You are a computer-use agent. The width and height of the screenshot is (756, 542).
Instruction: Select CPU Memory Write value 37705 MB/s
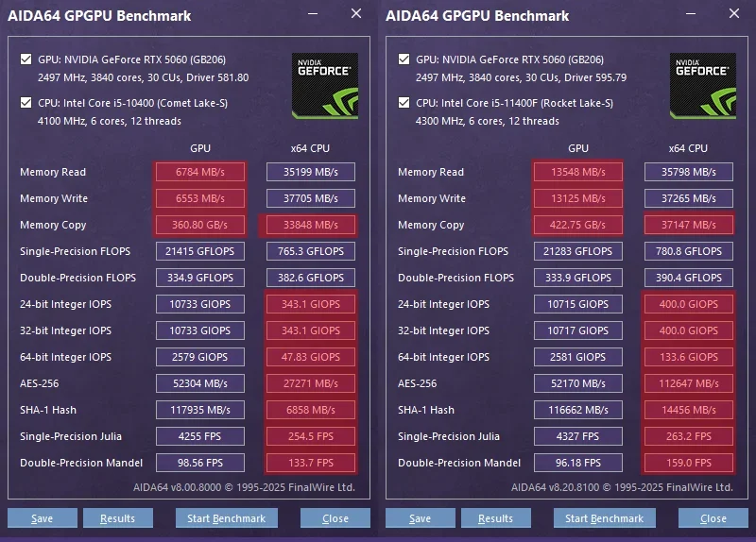(x=311, y=198)
